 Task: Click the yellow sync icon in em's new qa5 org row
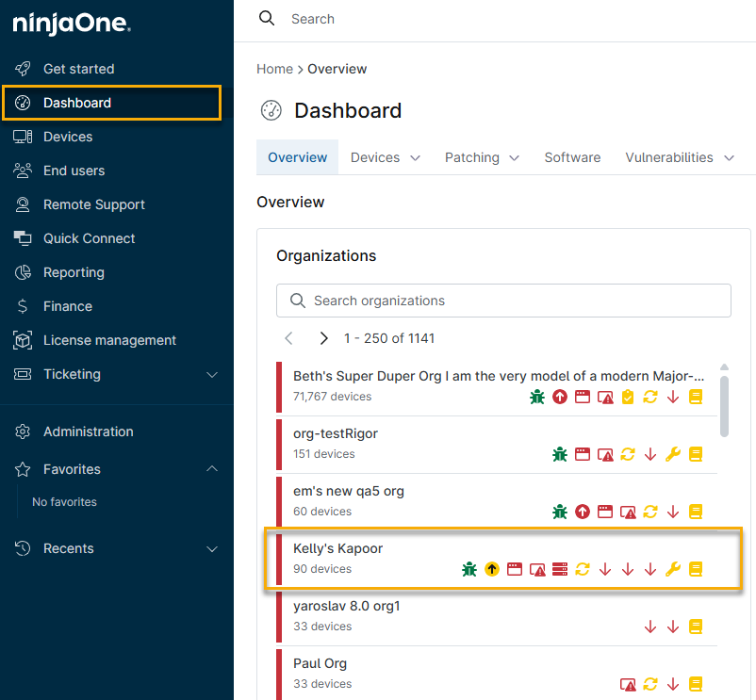coord(650,512)
